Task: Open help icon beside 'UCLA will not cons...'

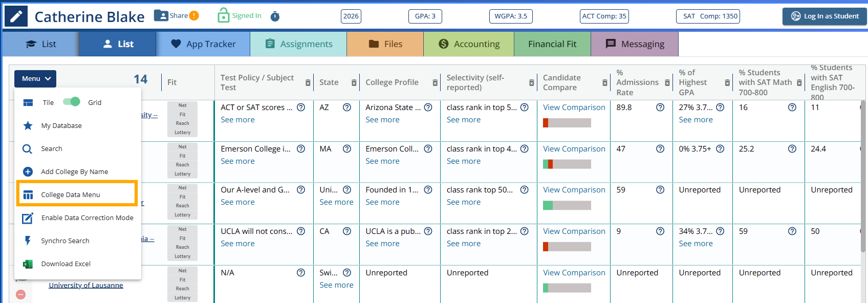Action: [301, 231]
